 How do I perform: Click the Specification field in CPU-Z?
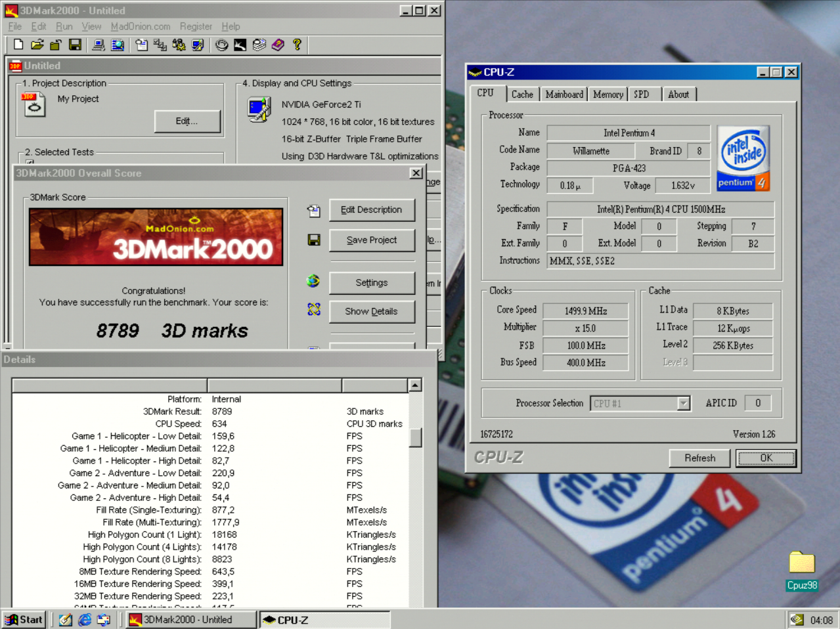click(x=661, y=209)
